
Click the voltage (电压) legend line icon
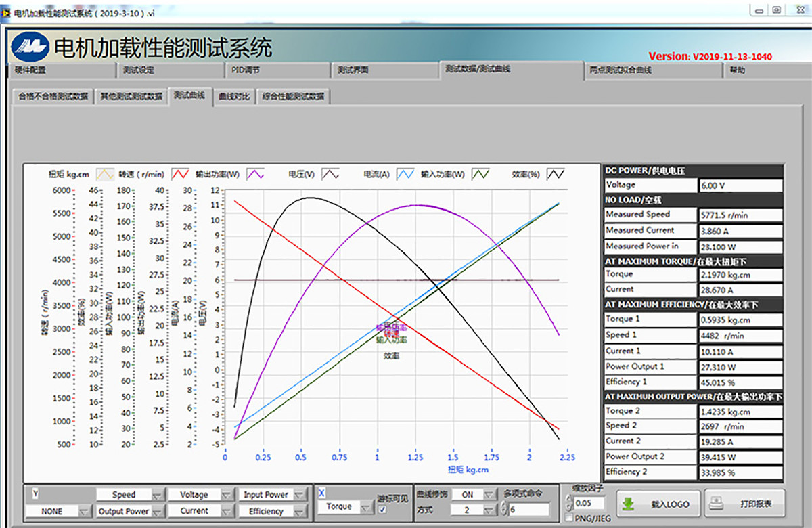330,174
